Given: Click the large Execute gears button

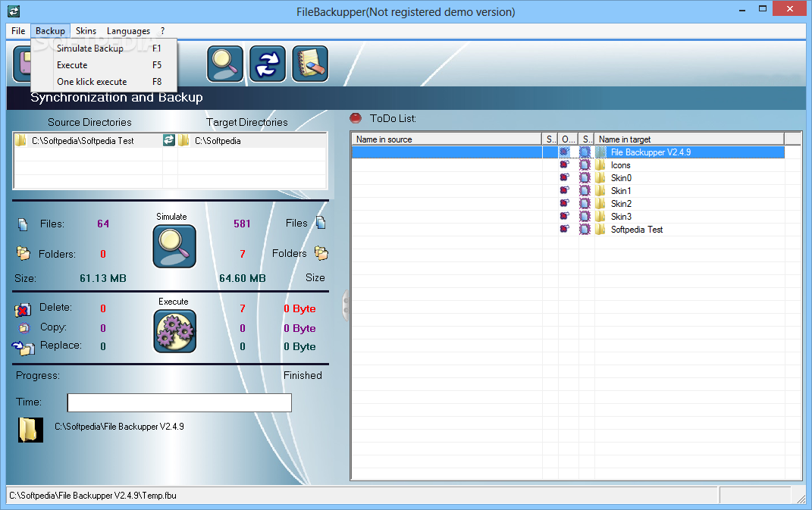Looking at the screenshot, I should point(174,331).
